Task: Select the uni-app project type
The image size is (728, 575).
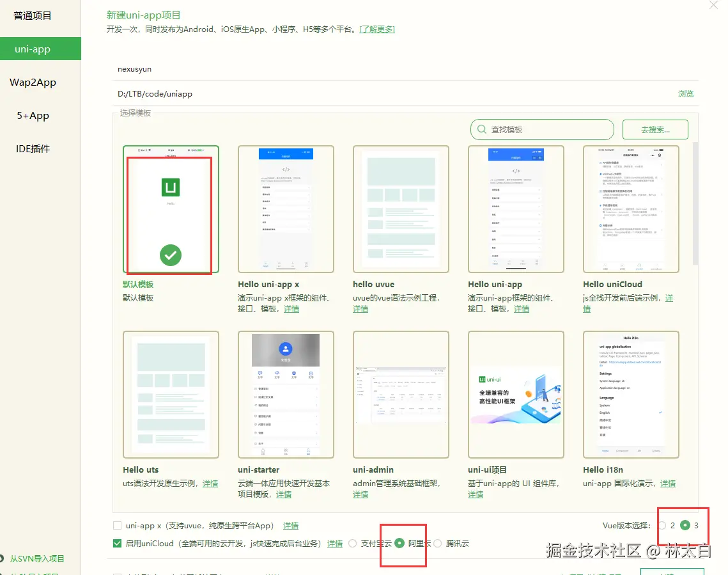Action: click(40, 49)
